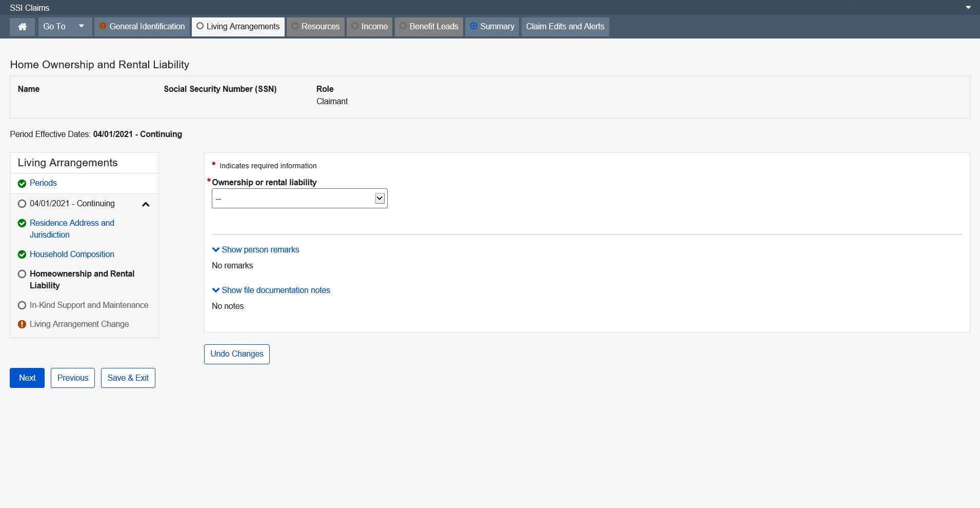Viewport: 980px width, 508px height.
Task: Switch to the Resources tab
Action: 315,27
